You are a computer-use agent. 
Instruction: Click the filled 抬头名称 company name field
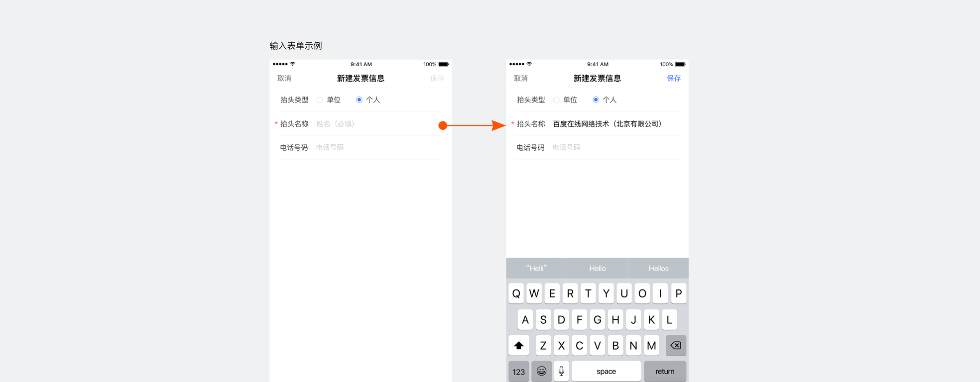click(608, 124)
